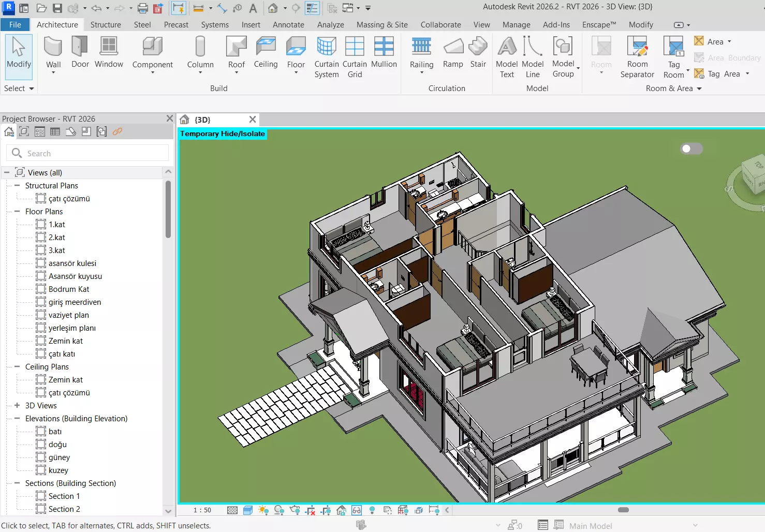This screenshot has height=532, width=765.
Task: Select the Curtain Grid tool
Action: (355, 57)
